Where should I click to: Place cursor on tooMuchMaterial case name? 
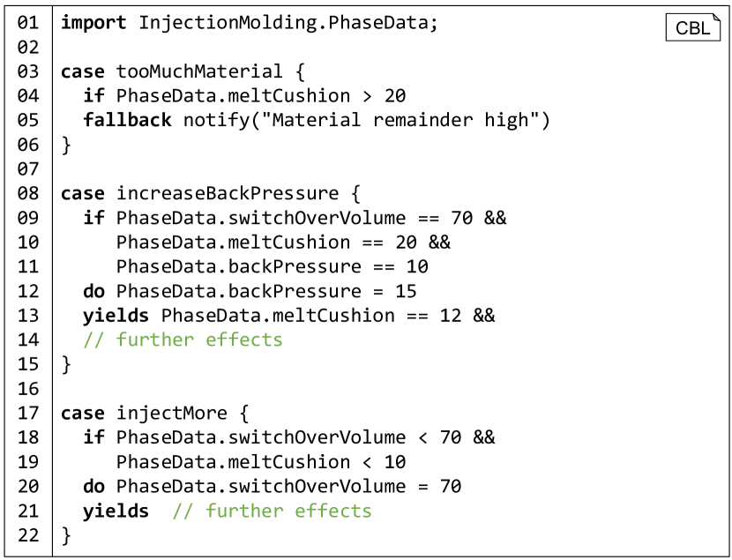(x=199, y=71)
